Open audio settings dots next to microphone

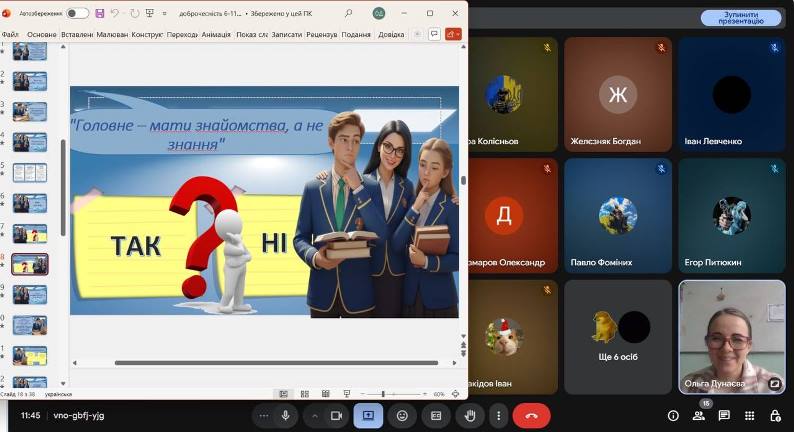coord(263,416)
